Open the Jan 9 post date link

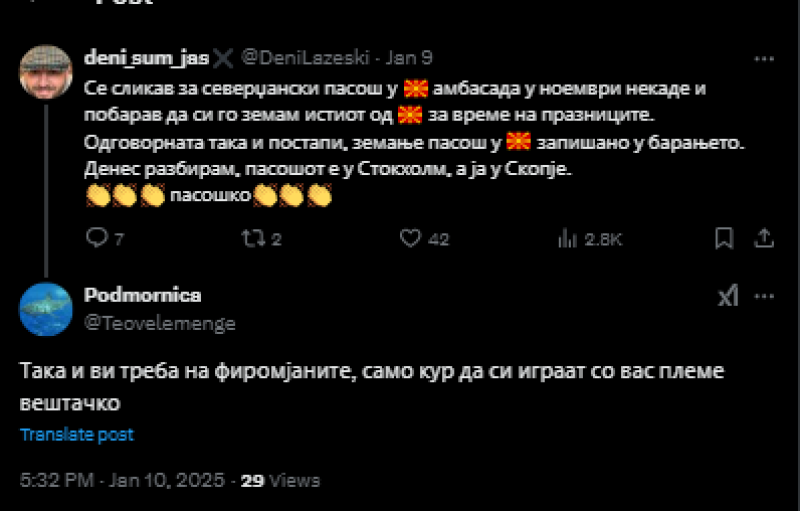(412, 57)
